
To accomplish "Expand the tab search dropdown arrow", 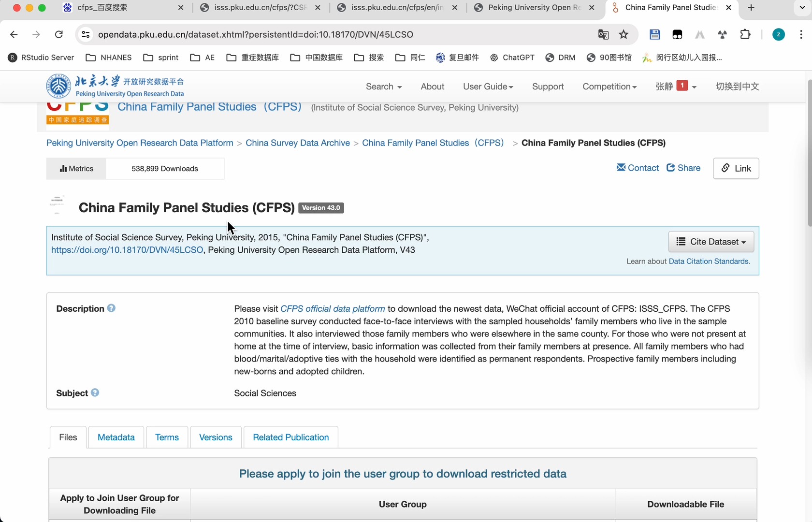I will 802,8.
